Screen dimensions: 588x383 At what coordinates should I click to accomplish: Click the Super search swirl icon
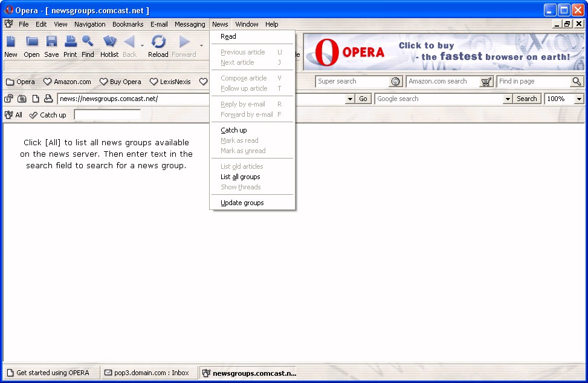396,82
